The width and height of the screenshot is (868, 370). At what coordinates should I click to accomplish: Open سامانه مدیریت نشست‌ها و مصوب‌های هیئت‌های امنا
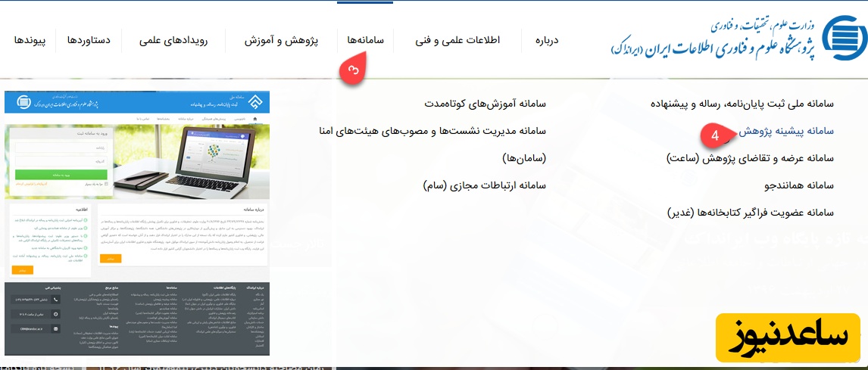click(433, 131)
